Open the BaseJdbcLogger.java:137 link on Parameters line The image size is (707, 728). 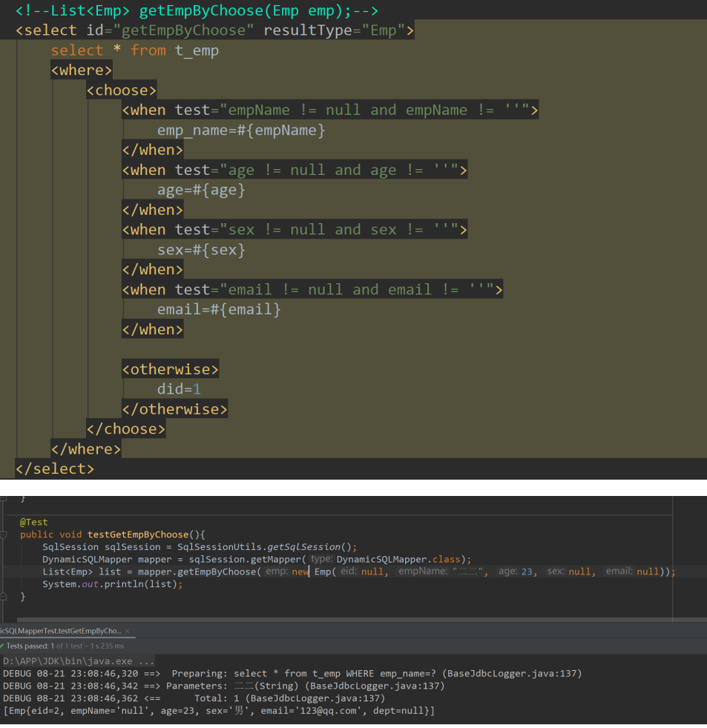[x=375, y=686]
